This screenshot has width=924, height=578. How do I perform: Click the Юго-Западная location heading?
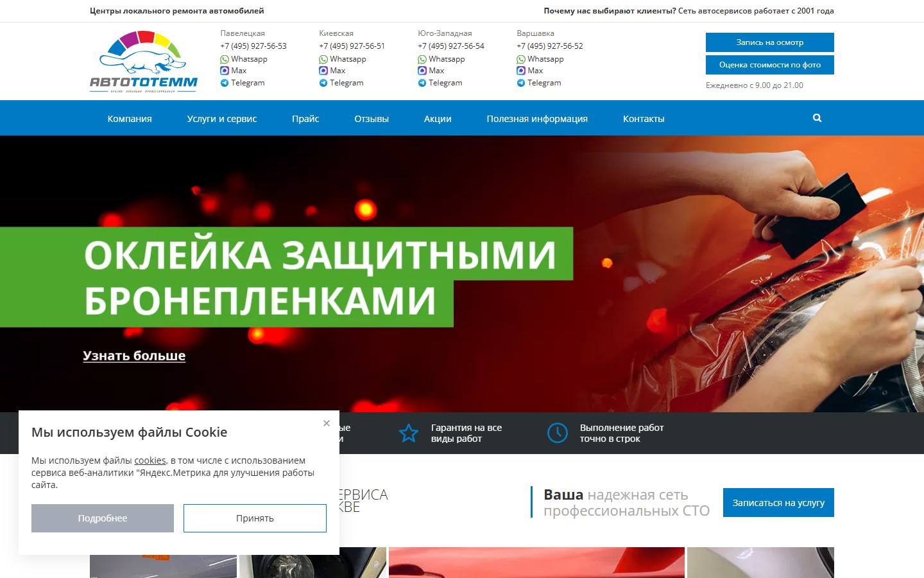[x=445, y=33]
